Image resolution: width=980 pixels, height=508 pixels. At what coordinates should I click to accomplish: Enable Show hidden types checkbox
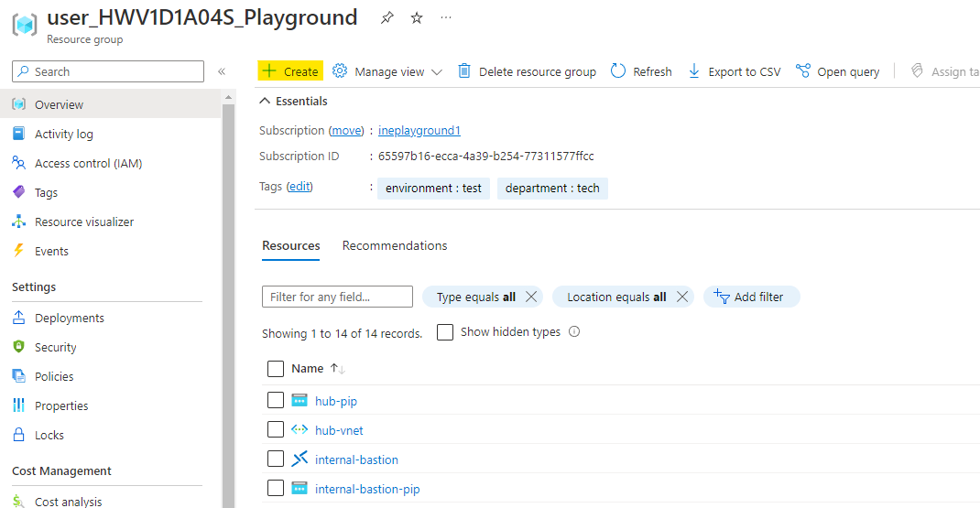tap(445, 332)
